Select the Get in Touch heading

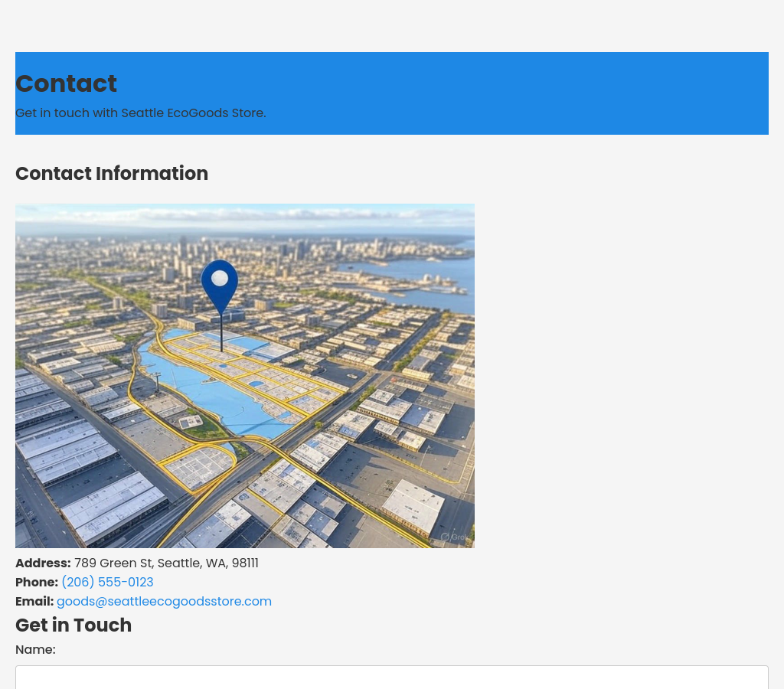pos(73,625)
